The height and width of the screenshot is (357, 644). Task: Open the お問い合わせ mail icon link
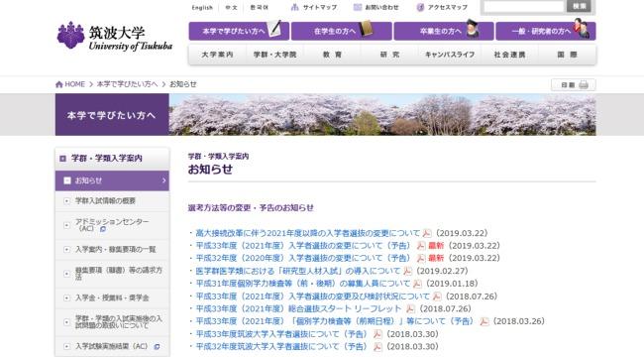coord(358,7)
